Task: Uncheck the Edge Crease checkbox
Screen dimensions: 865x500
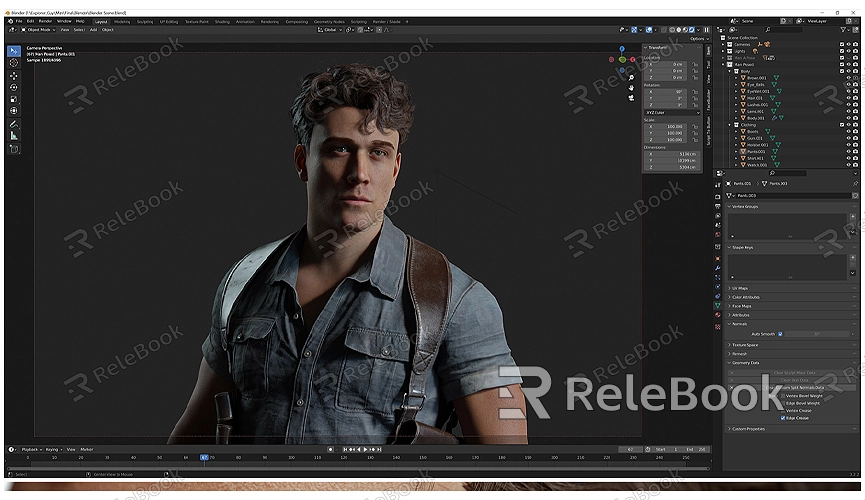Action: 783,418
